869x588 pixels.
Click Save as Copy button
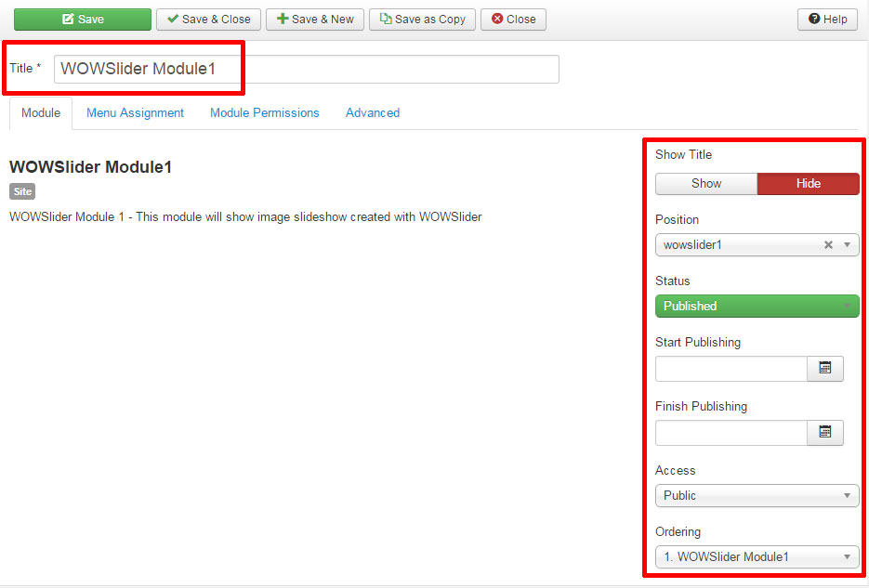(x=422, y=20)
